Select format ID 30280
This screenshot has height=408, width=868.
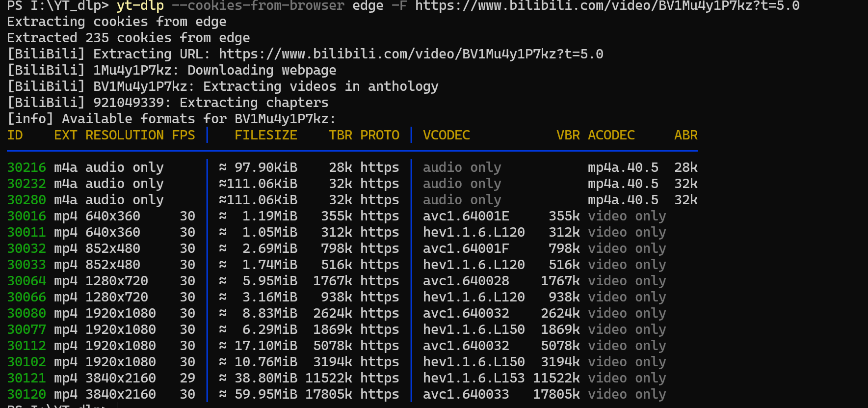(x=26, y=200)
